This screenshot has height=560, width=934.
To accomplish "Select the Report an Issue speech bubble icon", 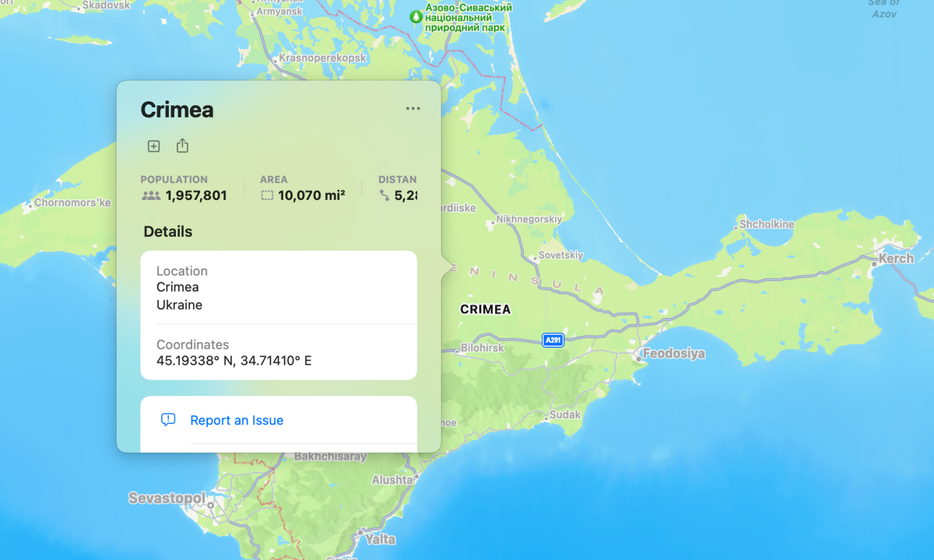I will click(x=168, y=420).
